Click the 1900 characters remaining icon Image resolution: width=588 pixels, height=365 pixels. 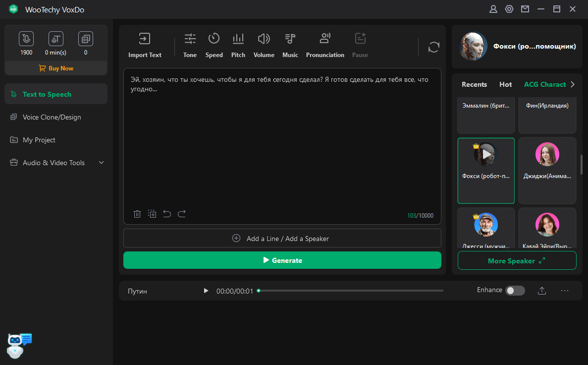tap(26, 39)
